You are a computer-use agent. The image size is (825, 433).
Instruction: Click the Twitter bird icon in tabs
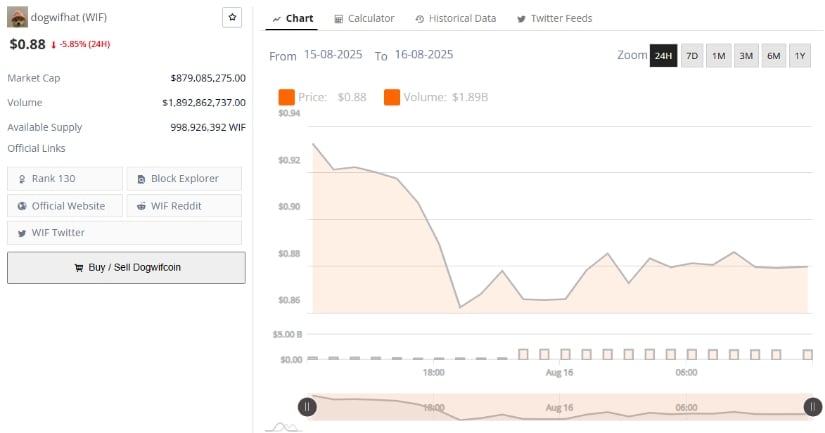coord(521,19)
